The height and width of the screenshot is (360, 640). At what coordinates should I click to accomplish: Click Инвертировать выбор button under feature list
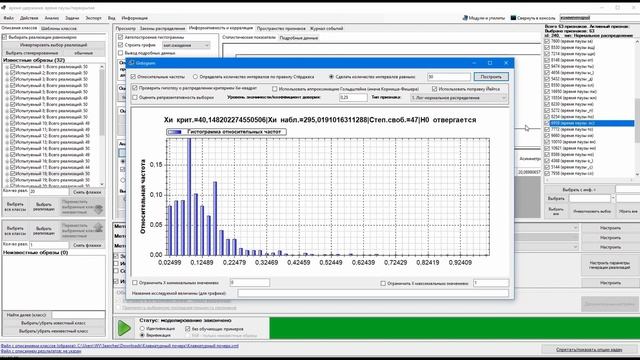(592, 211)
